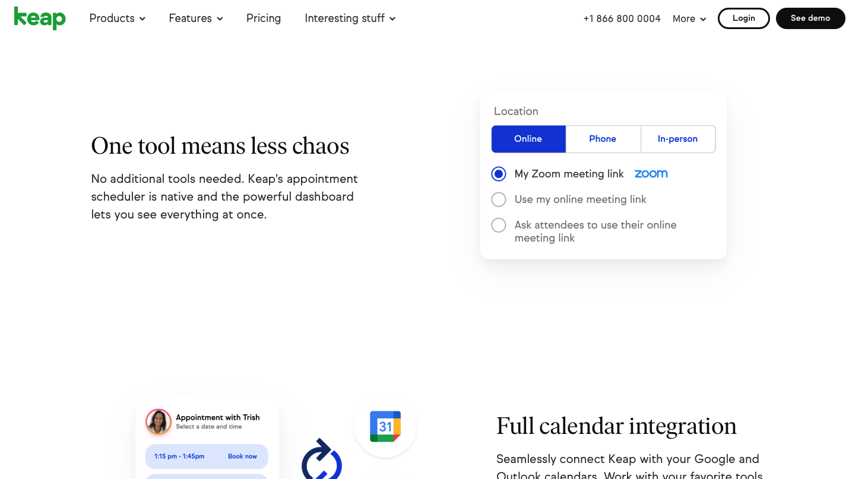868x479 pixels.
Task: Switch to the Phone location tab
Action: coord(603,139)
